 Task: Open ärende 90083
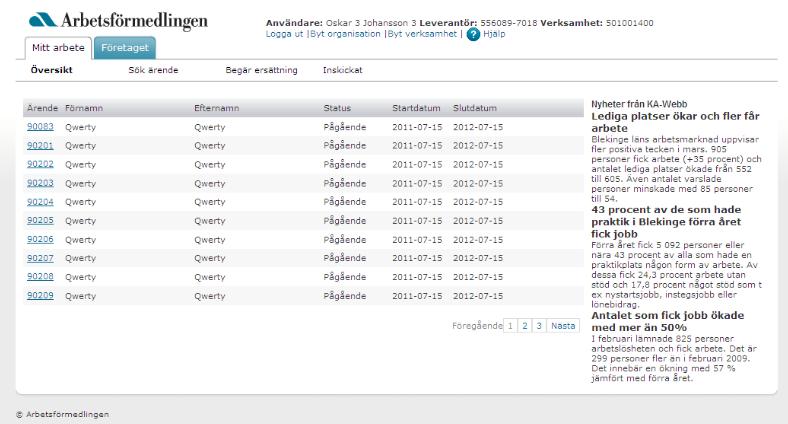pos(40,127)
